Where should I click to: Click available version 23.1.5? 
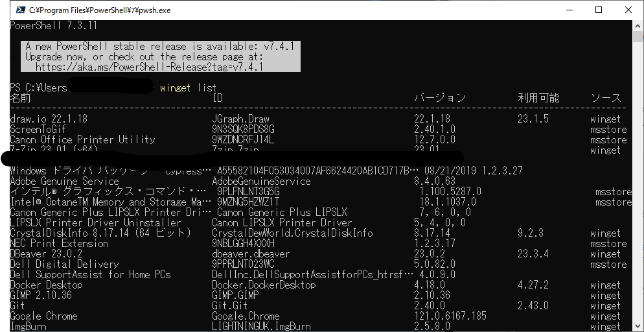pyautogui.click(x=533, y=119)
